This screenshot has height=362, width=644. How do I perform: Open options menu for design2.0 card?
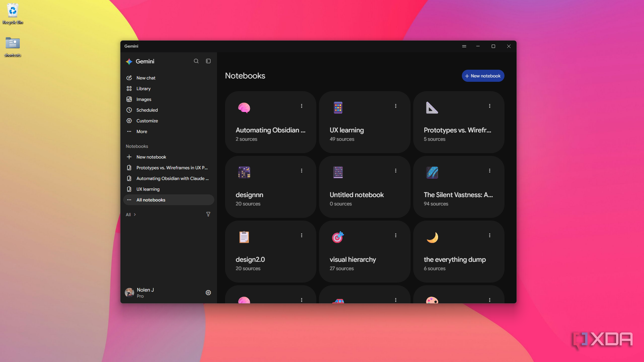[x=302, y=235]
